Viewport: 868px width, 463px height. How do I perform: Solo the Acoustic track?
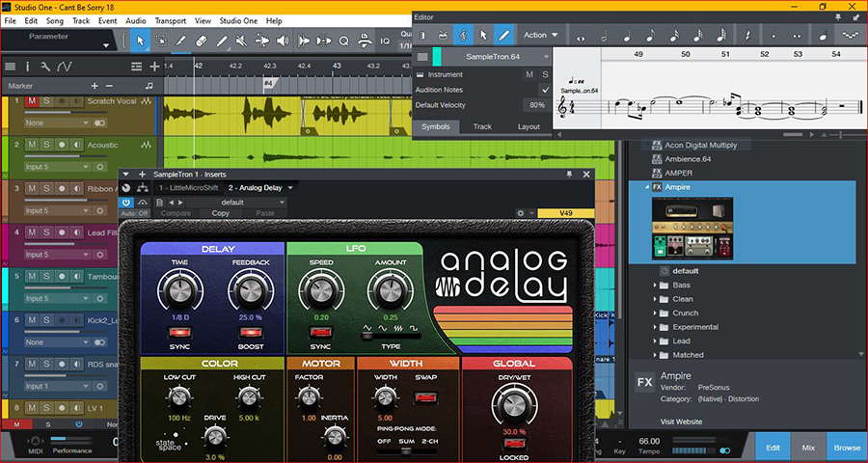pyautogui.click(x=46, y=145)
